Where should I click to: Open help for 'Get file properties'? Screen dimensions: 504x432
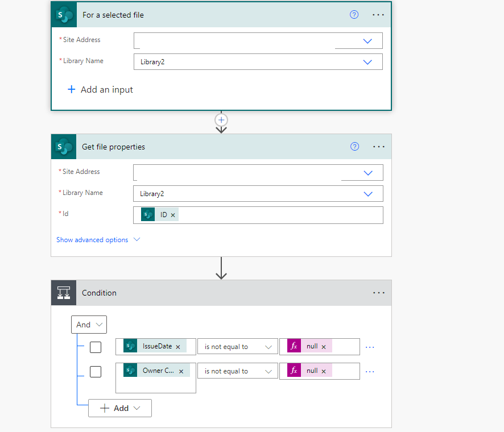[x=354, y=147]
